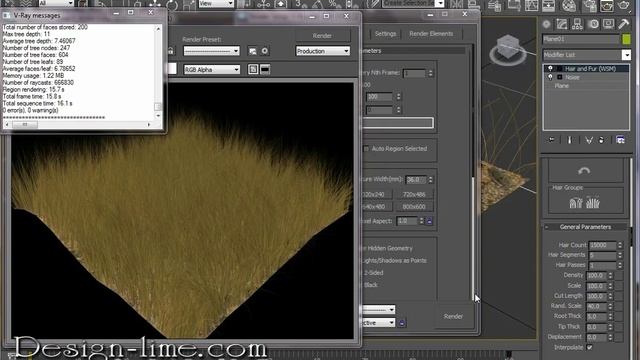The height and width of the screenshot is (360, 640).
Task: Select Hair and Fur (WSM) modifier
Action: (590, 69)
